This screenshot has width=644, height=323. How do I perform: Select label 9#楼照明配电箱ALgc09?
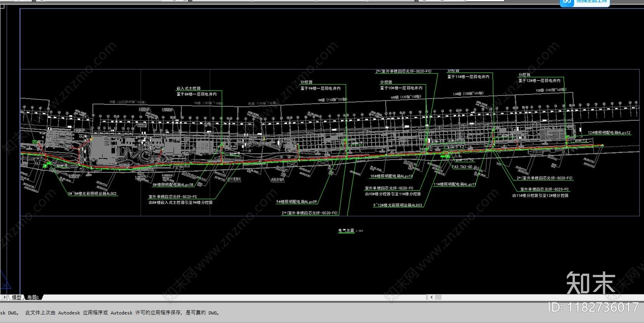297,202
